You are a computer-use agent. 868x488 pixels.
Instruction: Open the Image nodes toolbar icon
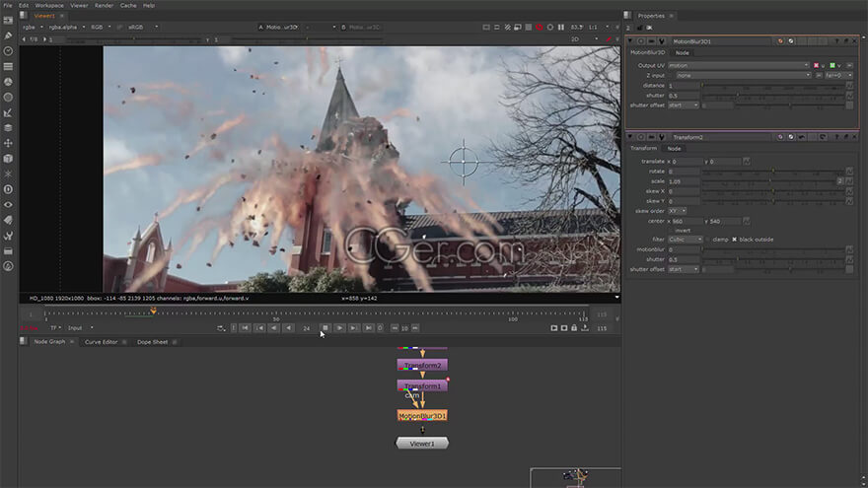(8, 20)
